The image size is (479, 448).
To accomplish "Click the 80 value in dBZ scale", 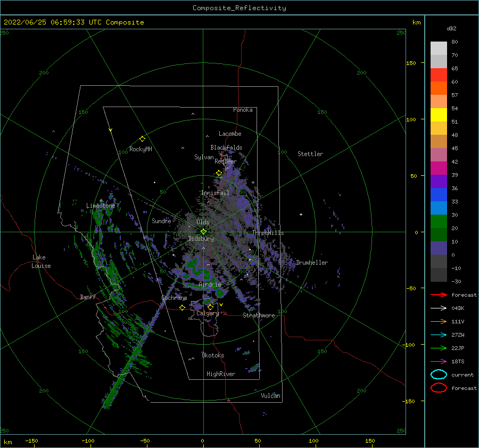I will pyautogui.click(x=455, y=42).
